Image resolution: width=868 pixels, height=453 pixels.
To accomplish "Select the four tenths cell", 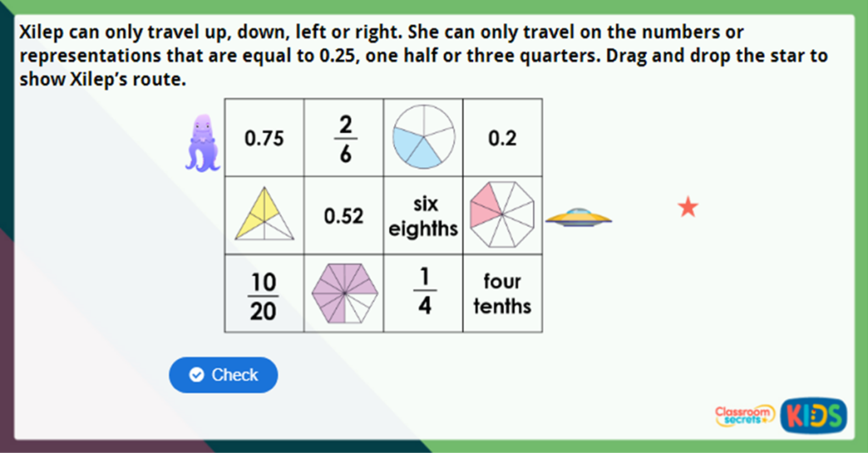I will [502, 294].
